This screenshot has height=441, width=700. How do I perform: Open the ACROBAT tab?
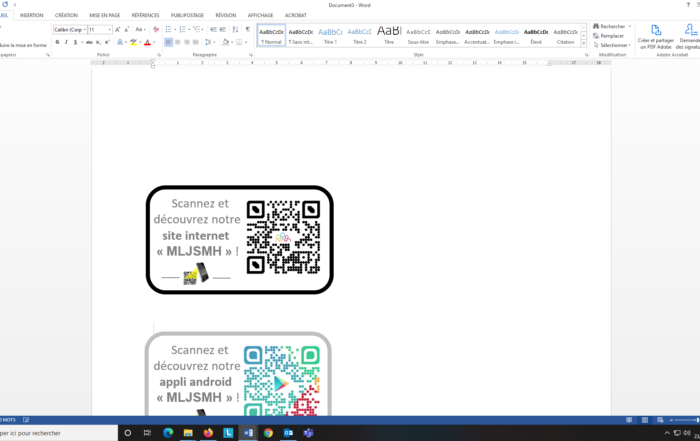(296, 15)
